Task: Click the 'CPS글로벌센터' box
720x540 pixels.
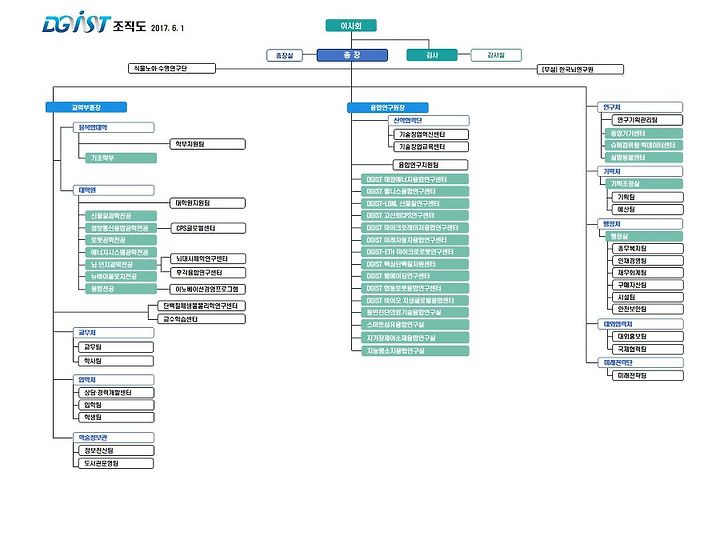Action: [x=208, y=228]
